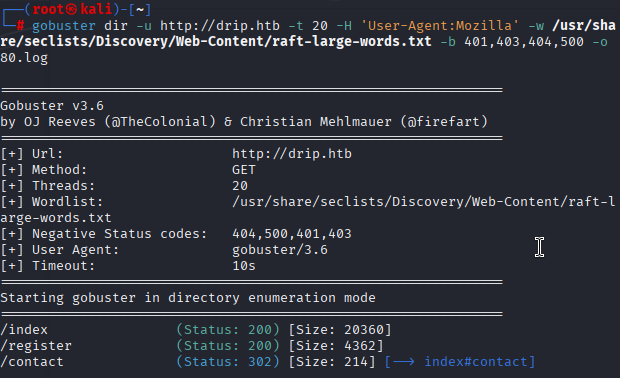
Task: Click the 'Starting gobuster in directory enumeration mode' line
Action: coord(188,298)
